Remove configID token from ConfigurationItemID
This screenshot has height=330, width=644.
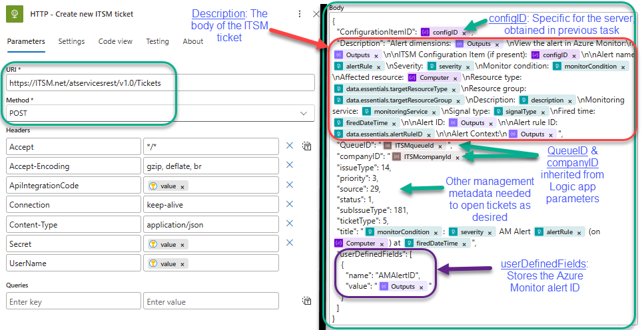tap(464, 33)
